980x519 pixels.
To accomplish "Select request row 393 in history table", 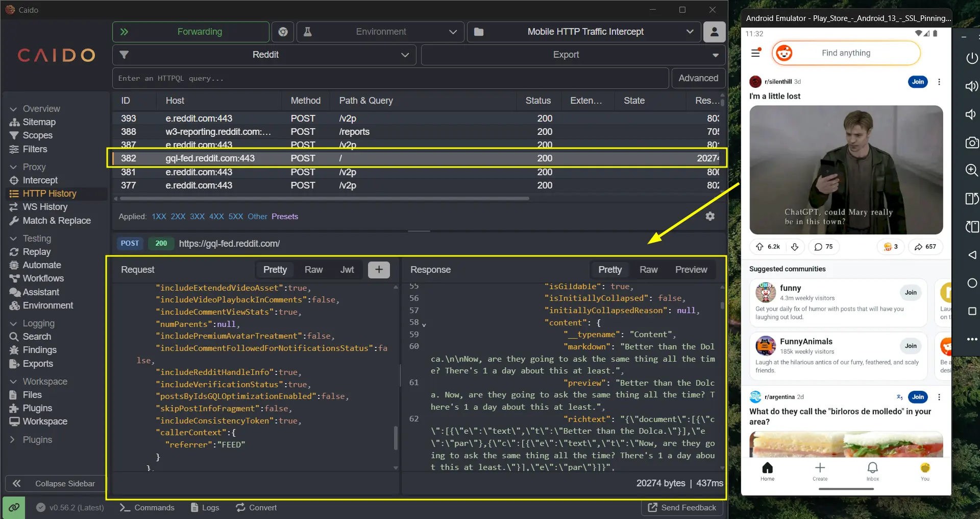I will point(416,119).
